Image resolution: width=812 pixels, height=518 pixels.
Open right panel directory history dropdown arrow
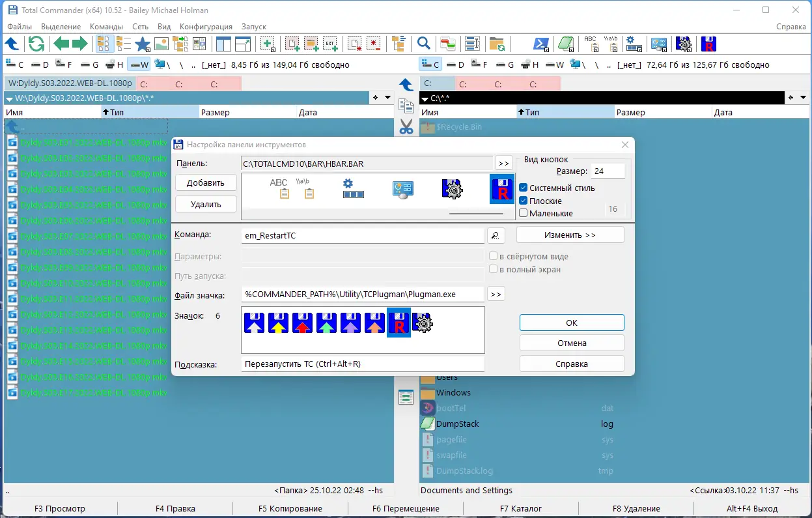click(x=804, y=98)
